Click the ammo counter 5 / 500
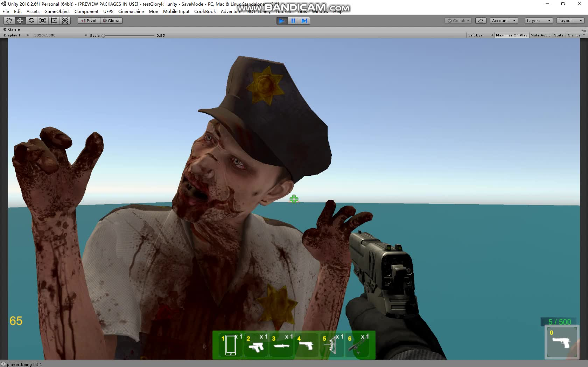Viewport: 588px width, 367px height. [x=559, y=321]
